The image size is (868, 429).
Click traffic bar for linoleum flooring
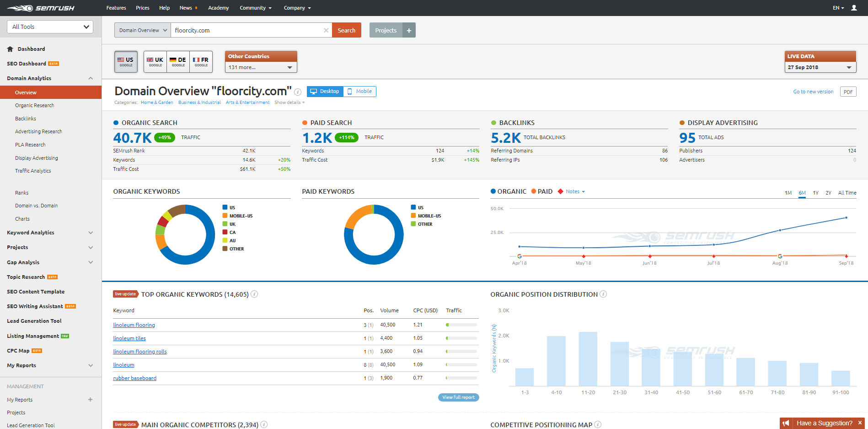pyautogui.click(x=461, y=325)
